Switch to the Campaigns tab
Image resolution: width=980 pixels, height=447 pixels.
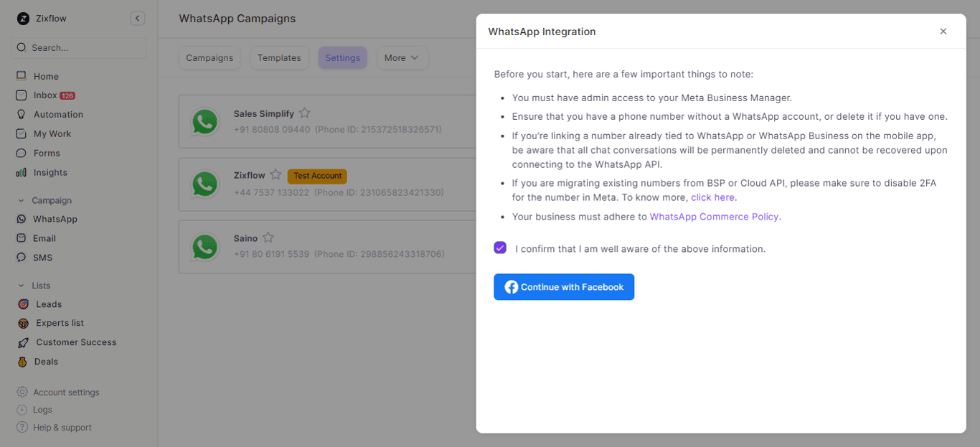click(209, 58)
